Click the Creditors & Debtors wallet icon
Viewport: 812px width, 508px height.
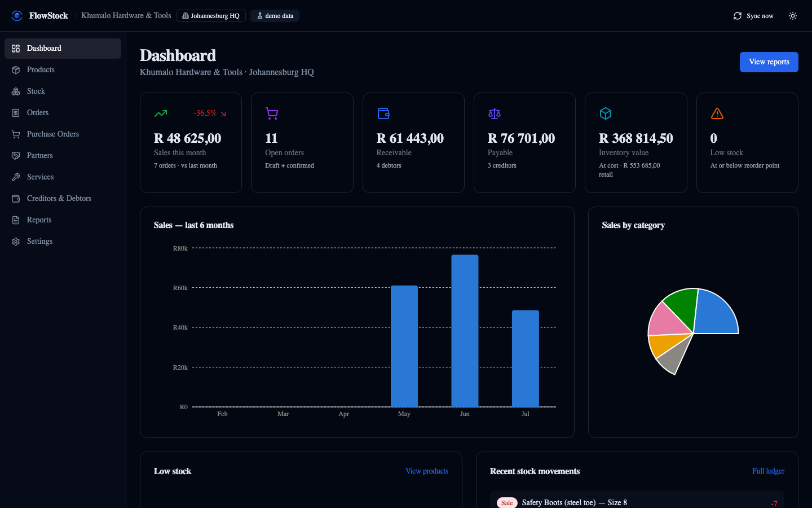pyautogui.click(x=16, y=199)
